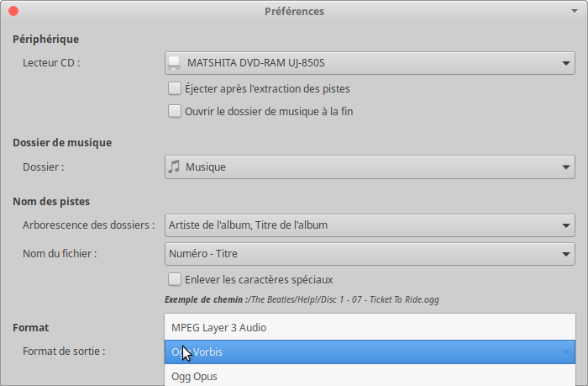Check Enlever les caractères spéciaux
The width and height of the screenshot is (588, 386).
click(x=175, y=279)
